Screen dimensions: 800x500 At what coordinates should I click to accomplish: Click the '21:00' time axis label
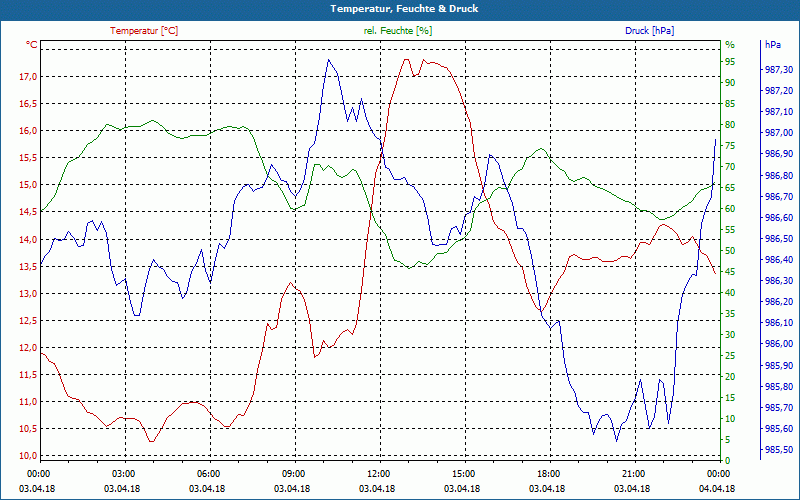click(x=633, y=474)
